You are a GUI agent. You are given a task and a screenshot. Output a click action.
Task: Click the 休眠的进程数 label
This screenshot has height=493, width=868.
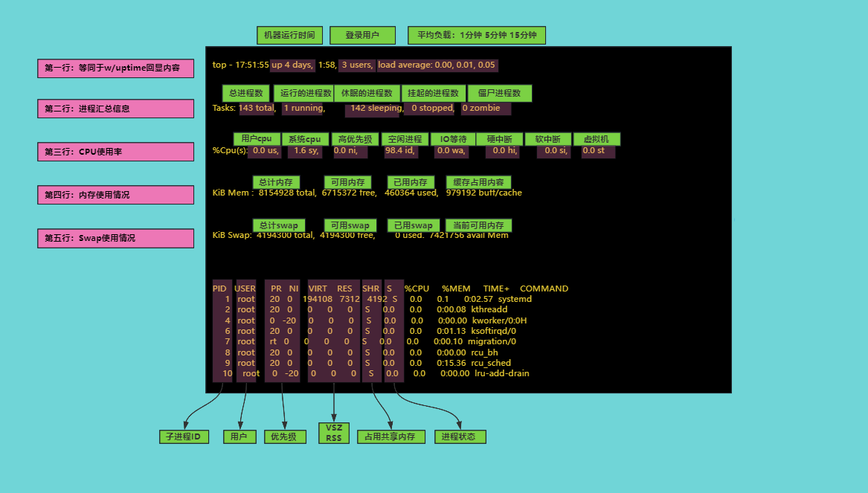point(367,93)
